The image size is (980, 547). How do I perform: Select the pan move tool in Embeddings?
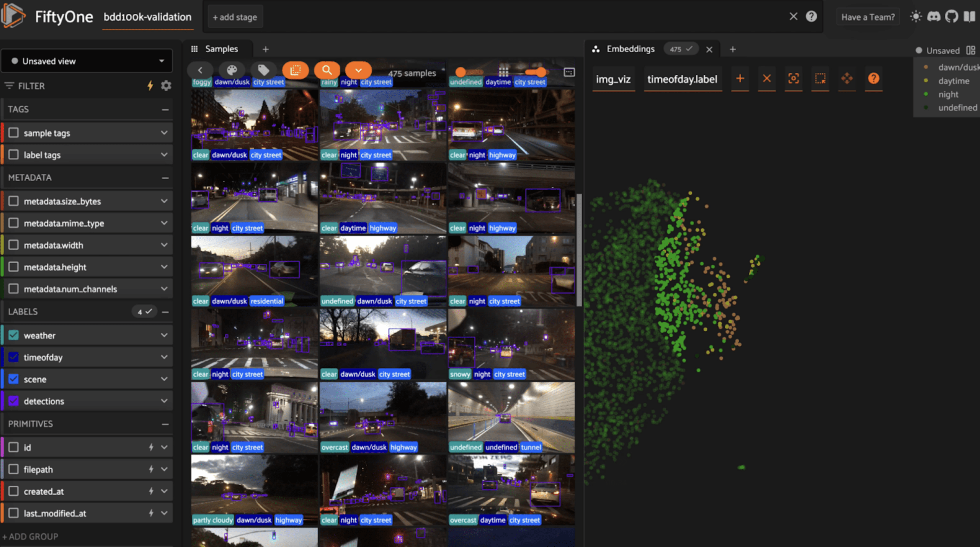[847, 79]
